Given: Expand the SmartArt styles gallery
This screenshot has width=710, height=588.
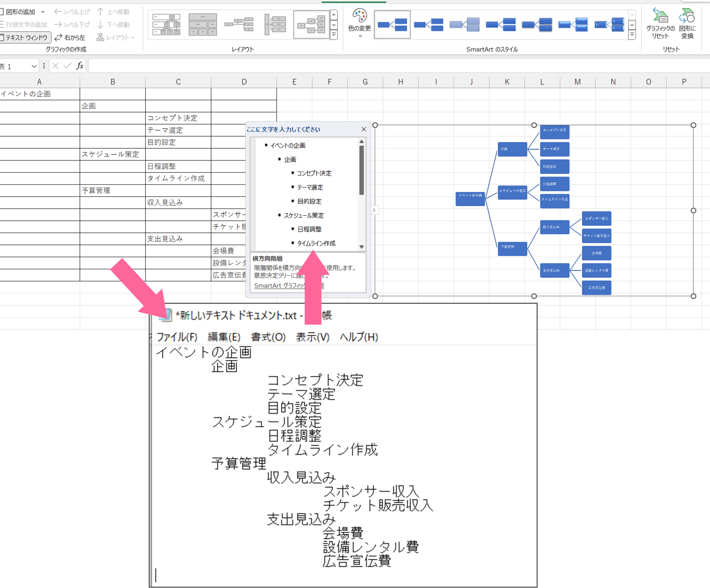Looking at the screenshot, I should point(632,35).
